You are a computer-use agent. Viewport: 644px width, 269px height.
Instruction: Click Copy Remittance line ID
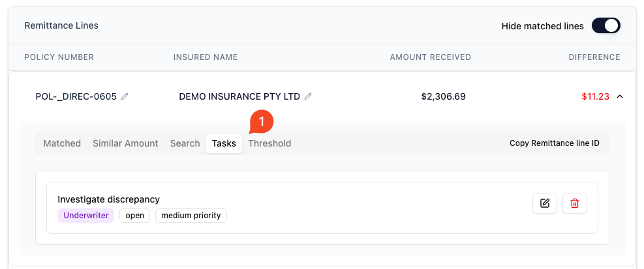(554, 143)
